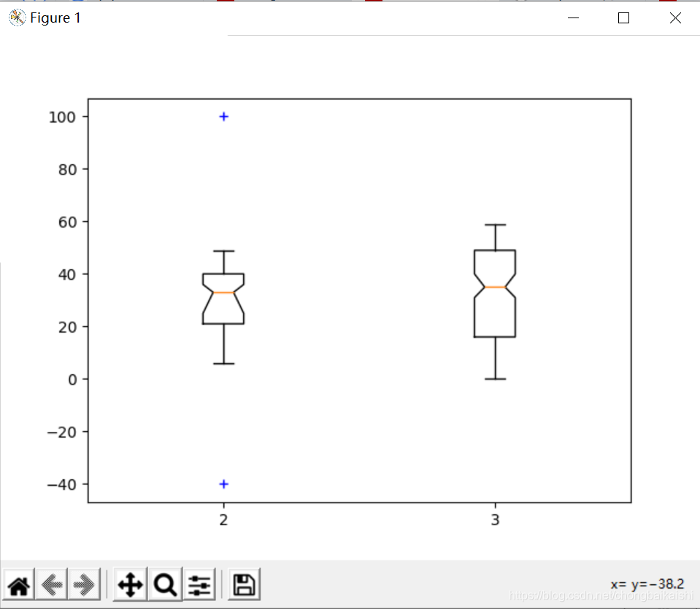Click the y-axis label 80
The image size is (700, 609).
click(67, 170)
